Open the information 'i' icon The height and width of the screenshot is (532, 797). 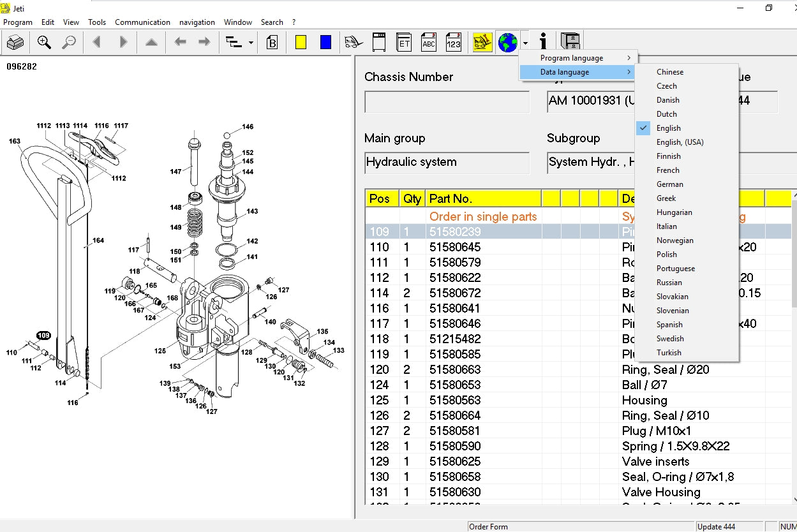pyautogui.click(x=543, y=43)
